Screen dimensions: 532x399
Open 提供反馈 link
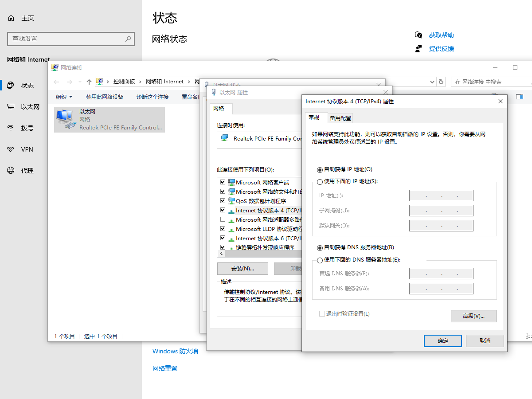(441, 49)
